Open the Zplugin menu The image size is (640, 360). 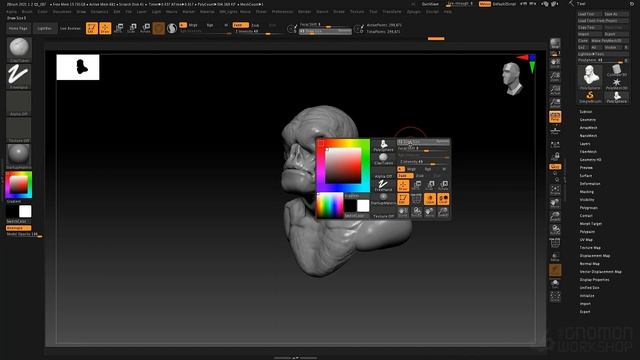coord(413,12)
